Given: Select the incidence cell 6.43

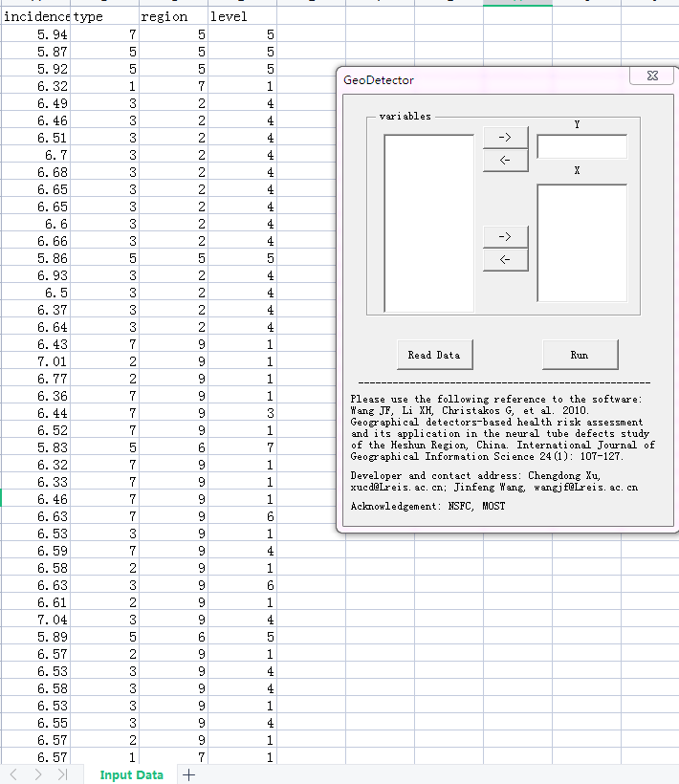Looking at the screenshot, I should point(36,344).
